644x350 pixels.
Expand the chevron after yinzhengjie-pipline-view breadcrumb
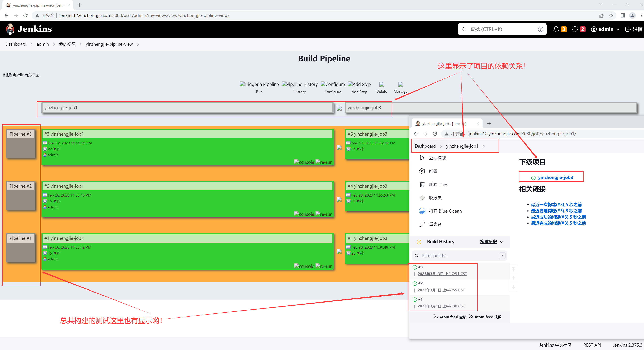coord(138,44)
